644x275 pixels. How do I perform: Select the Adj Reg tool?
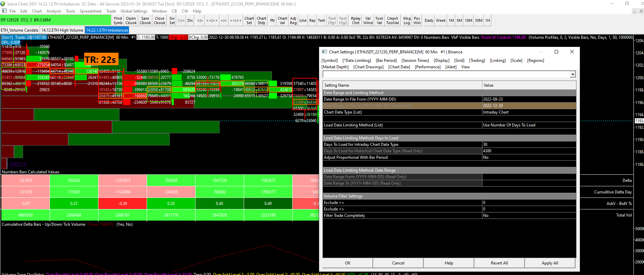pos(293,20)
